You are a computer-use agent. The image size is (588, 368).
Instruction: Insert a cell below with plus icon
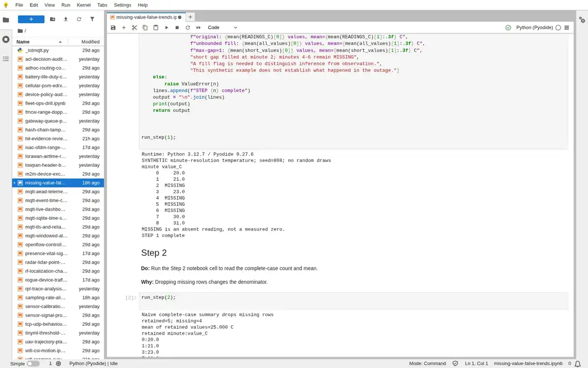tap(124, 27)
